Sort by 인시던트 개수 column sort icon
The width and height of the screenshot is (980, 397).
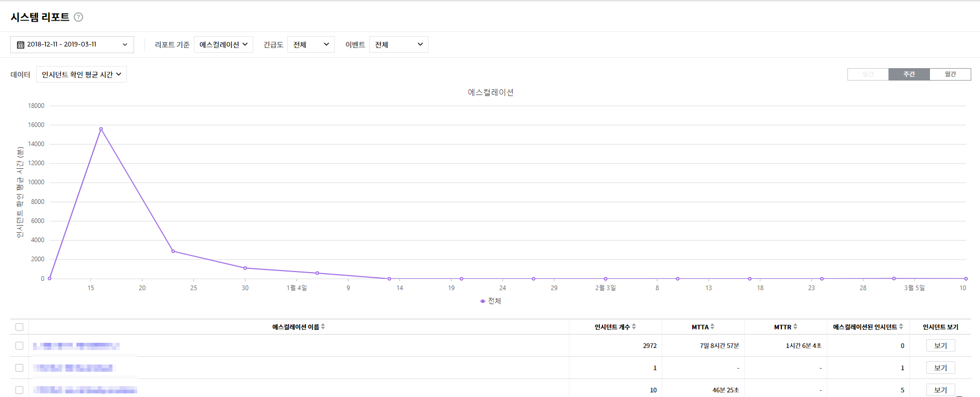634,327
